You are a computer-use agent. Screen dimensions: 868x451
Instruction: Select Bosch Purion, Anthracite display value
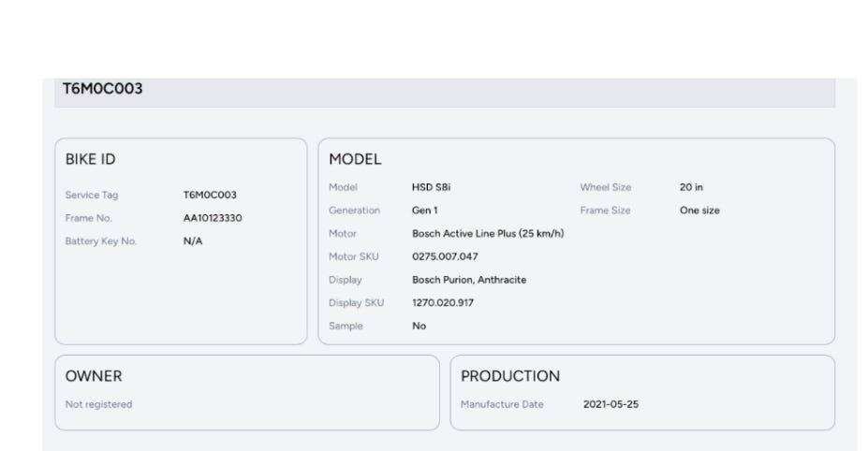[468, 280]
